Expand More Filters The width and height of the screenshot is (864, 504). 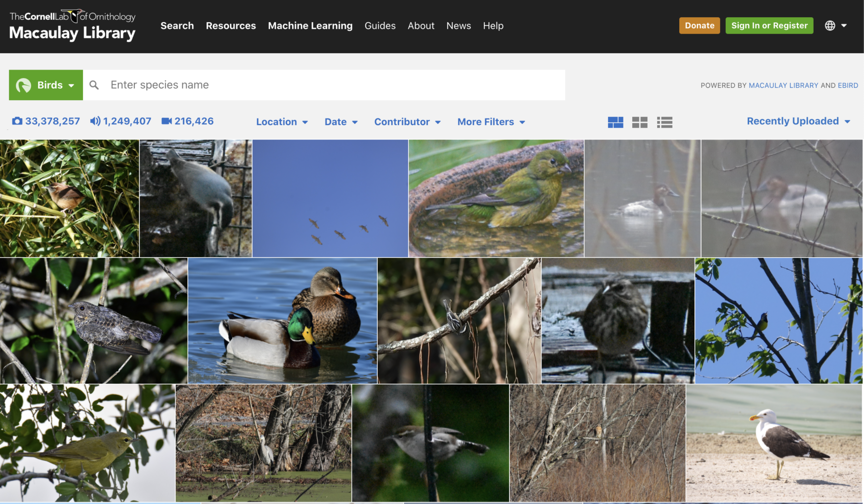click(x=492, y=122)
